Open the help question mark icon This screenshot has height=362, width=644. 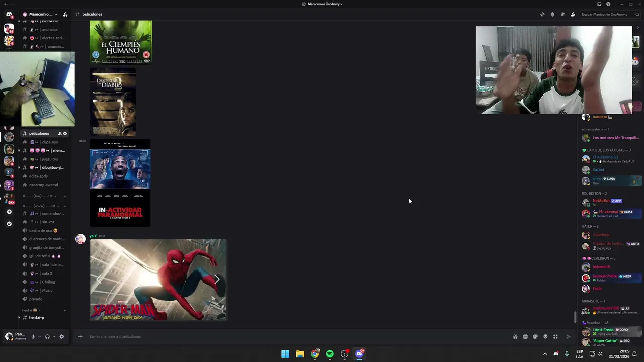coord(608,4)
